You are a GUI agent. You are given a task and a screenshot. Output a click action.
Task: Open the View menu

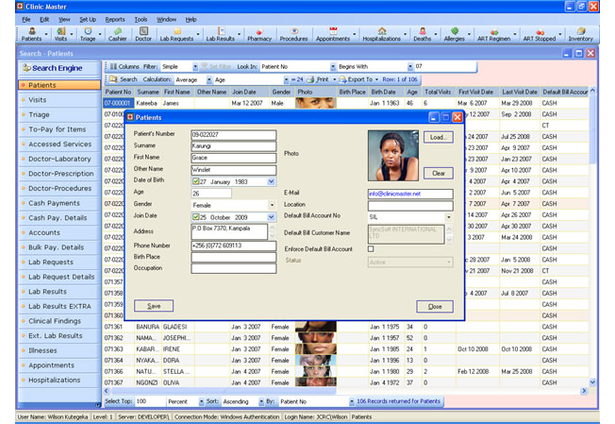point(64,20)
